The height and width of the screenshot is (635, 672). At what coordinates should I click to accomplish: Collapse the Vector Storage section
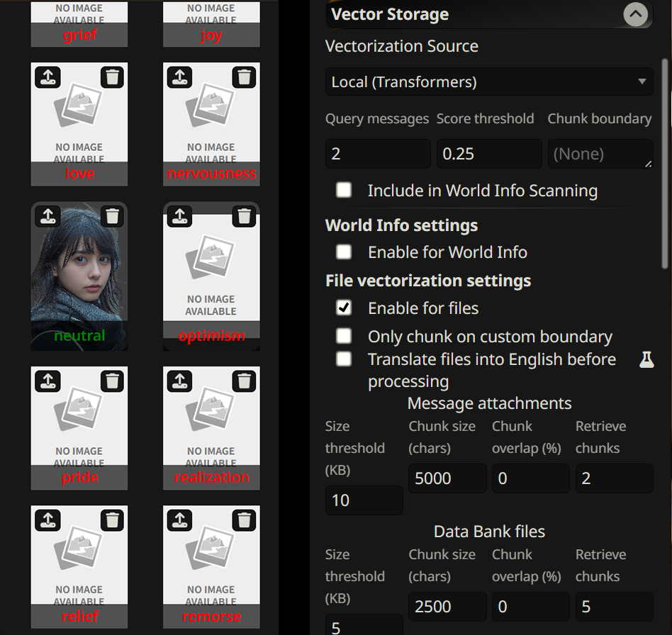[x=635, y=14]
